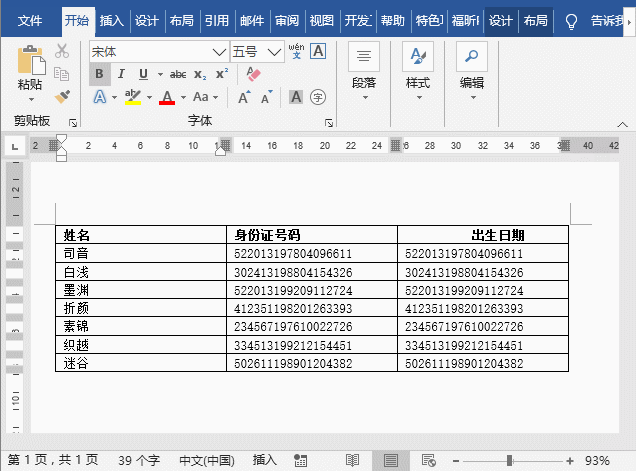
Task: Click the word count 39 个字
Action: pyautogui.click(x=139, y=460)
